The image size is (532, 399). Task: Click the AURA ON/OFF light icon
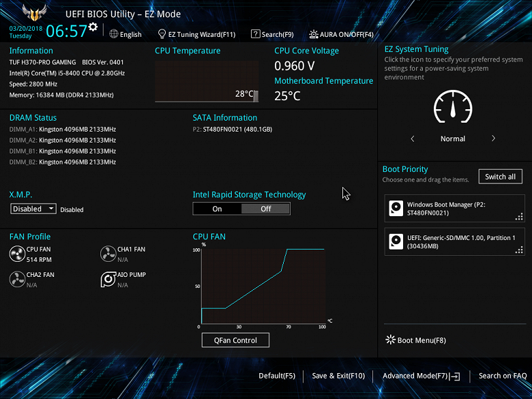point(314,34)
